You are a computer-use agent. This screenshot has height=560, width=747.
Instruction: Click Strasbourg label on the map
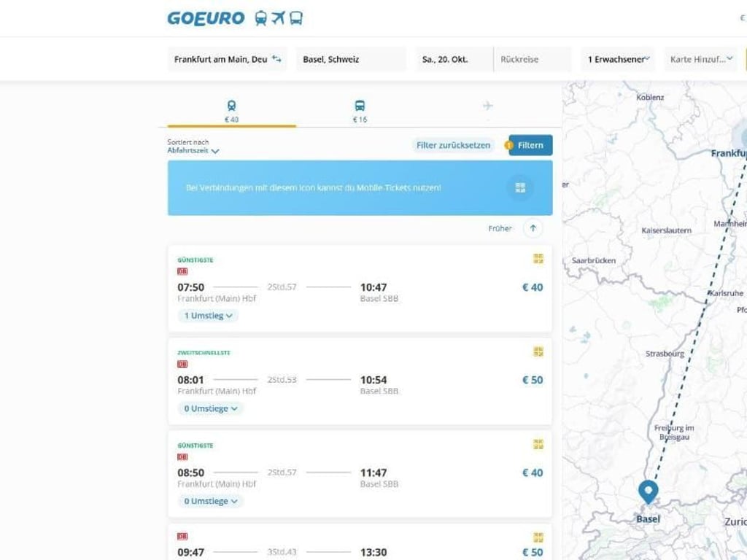pyautogui.click(x=665, y=354)
